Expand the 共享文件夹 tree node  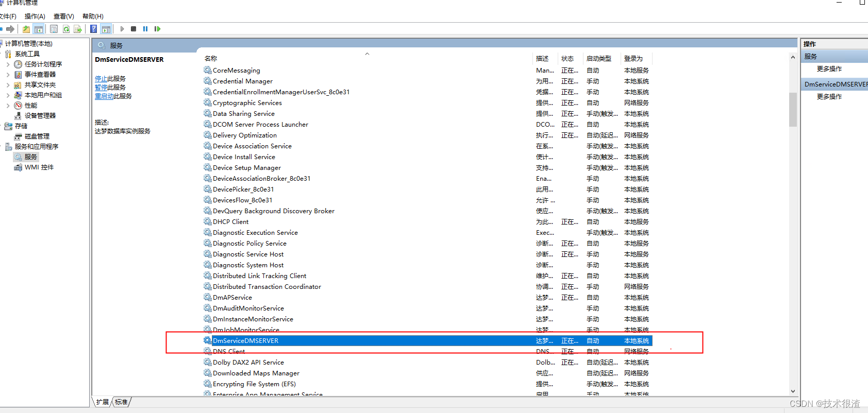8,85
